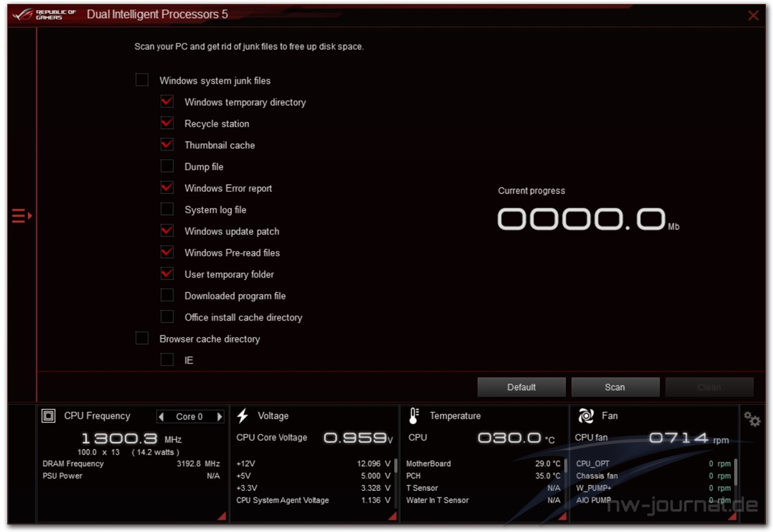Click the disabled Clean button
Viewport: 773px width, 532px height.
click(x=709, y=387)
